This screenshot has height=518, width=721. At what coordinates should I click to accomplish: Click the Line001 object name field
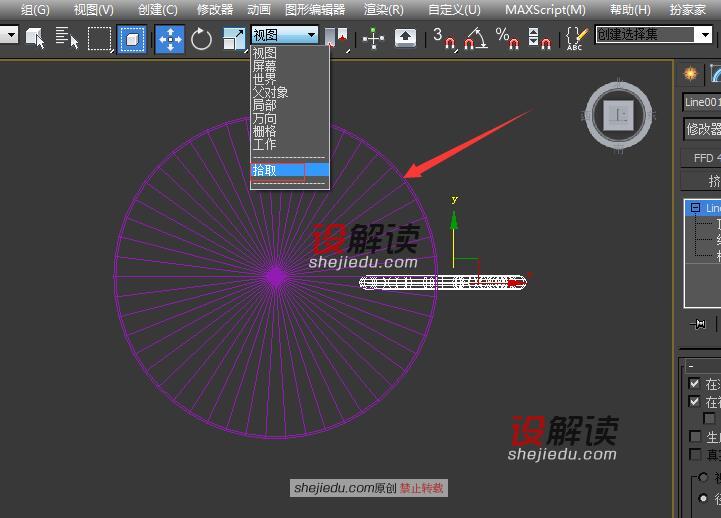tap(702, 102)
